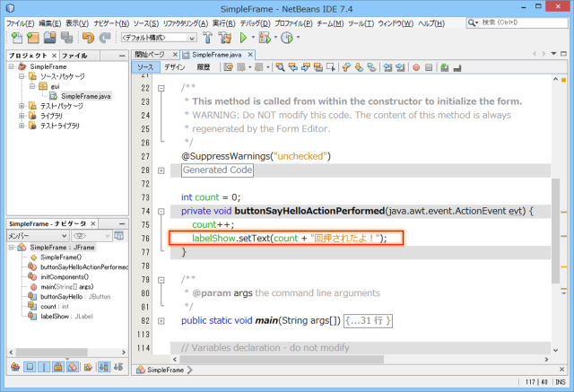The width and height of the screenshot is (574, 392).
Task: Run the project with green play icon
Action: (x=243, y=38)
